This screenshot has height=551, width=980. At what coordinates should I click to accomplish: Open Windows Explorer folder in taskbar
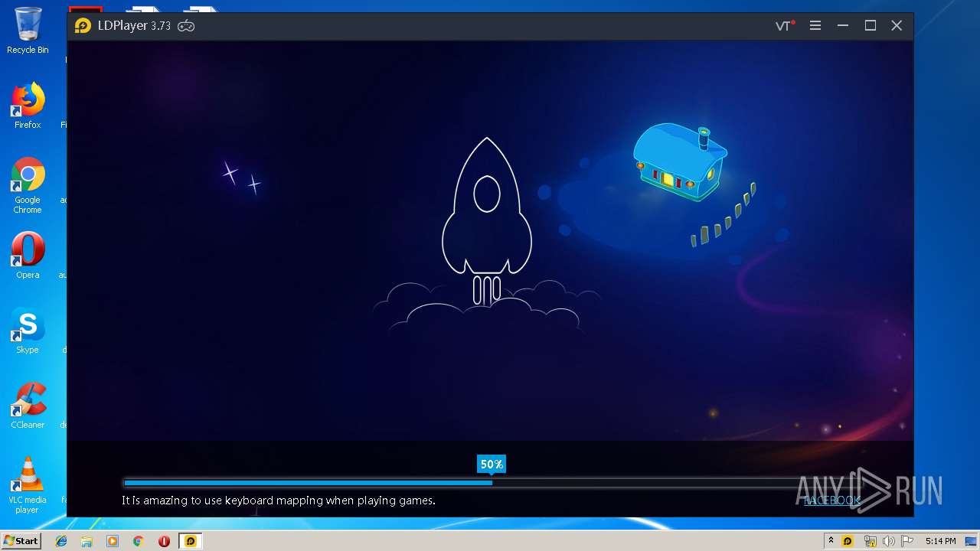[87, 541]
